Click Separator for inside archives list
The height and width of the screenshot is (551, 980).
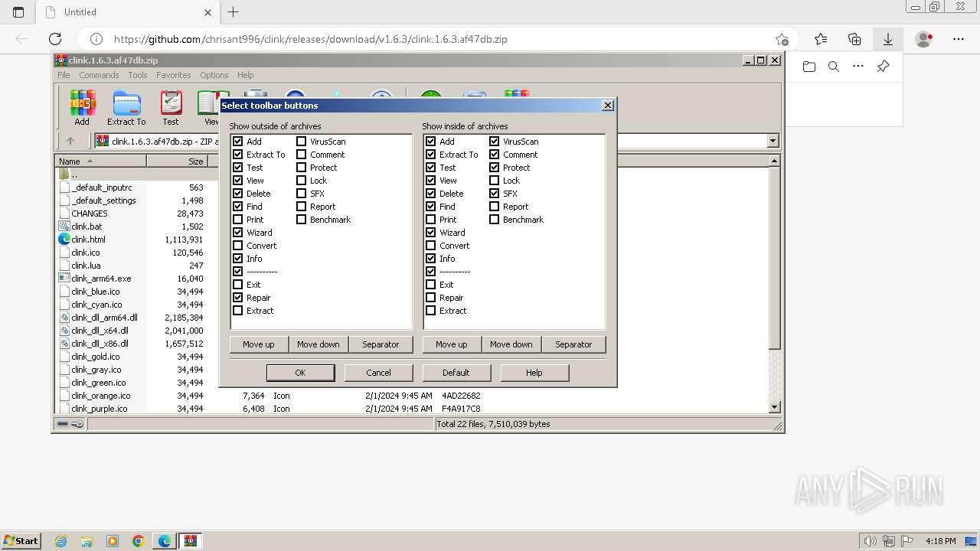pos(573,344)
